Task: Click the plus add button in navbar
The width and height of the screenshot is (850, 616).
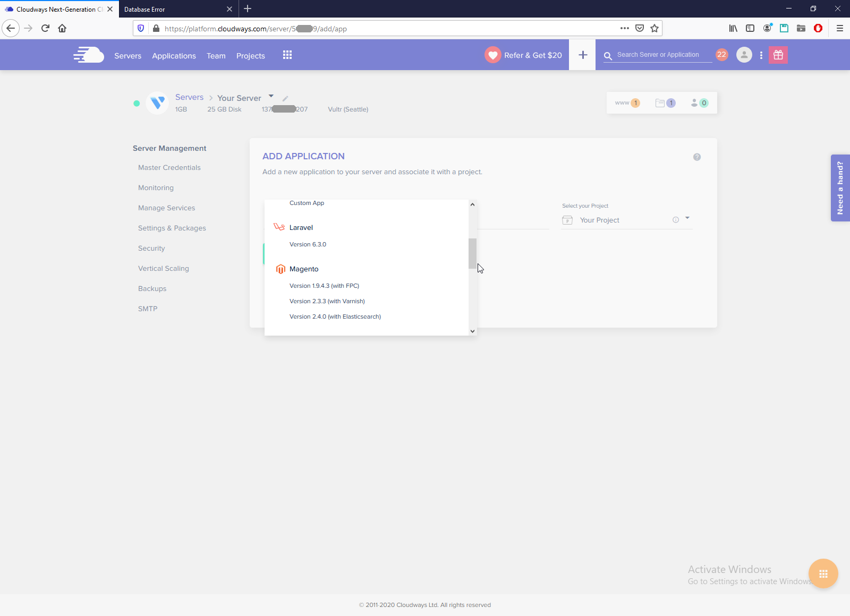Action: point(583,55)
